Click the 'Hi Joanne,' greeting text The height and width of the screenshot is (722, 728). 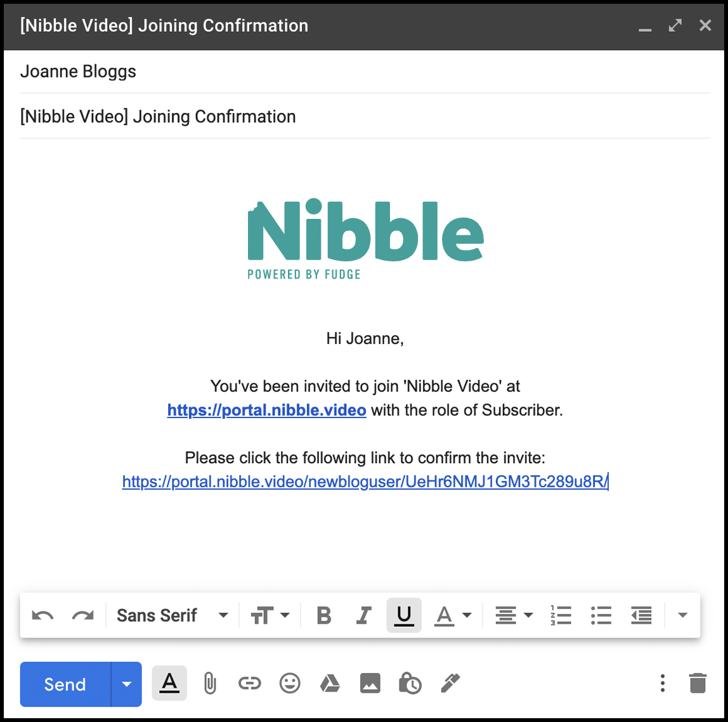(365, 339)
